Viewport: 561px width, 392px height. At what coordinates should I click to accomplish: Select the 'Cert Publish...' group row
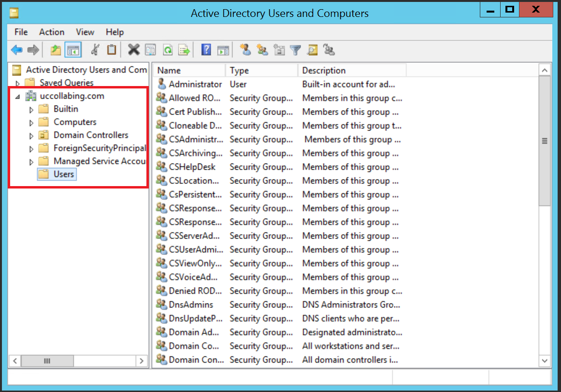pyautogui.click(x=279, y=112)
